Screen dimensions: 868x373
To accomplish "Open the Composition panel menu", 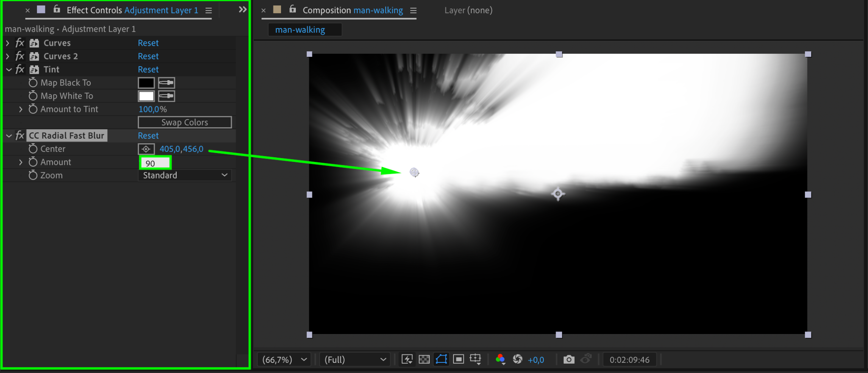I will point(413,11).
